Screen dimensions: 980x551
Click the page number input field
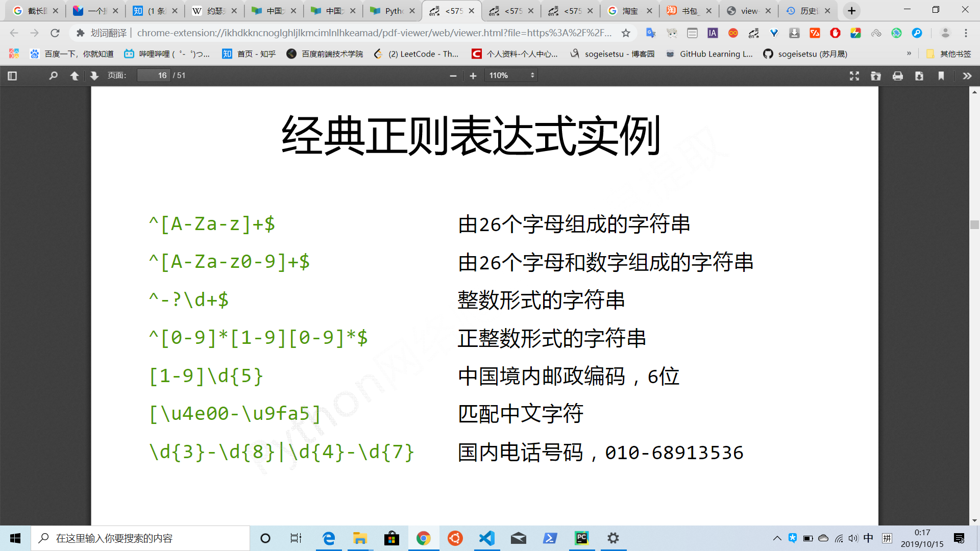coord(154,76)
